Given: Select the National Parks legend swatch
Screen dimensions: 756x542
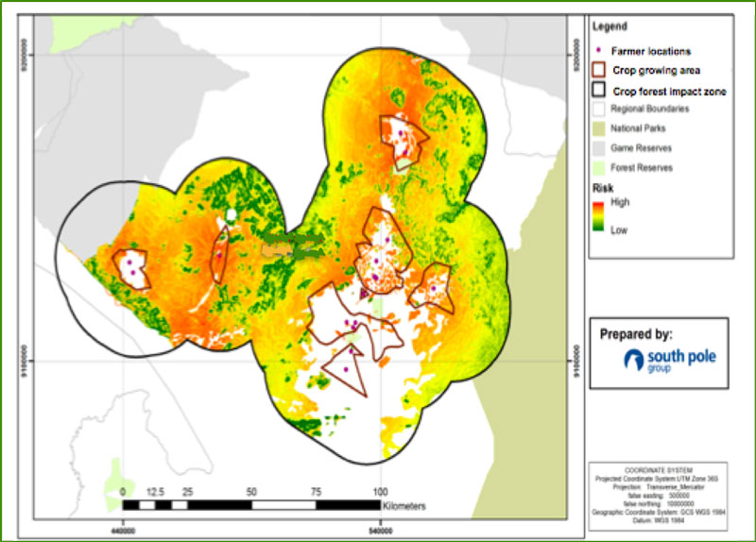Looking at the screenshot, I should pyautogui.click(x=599, y=129).
